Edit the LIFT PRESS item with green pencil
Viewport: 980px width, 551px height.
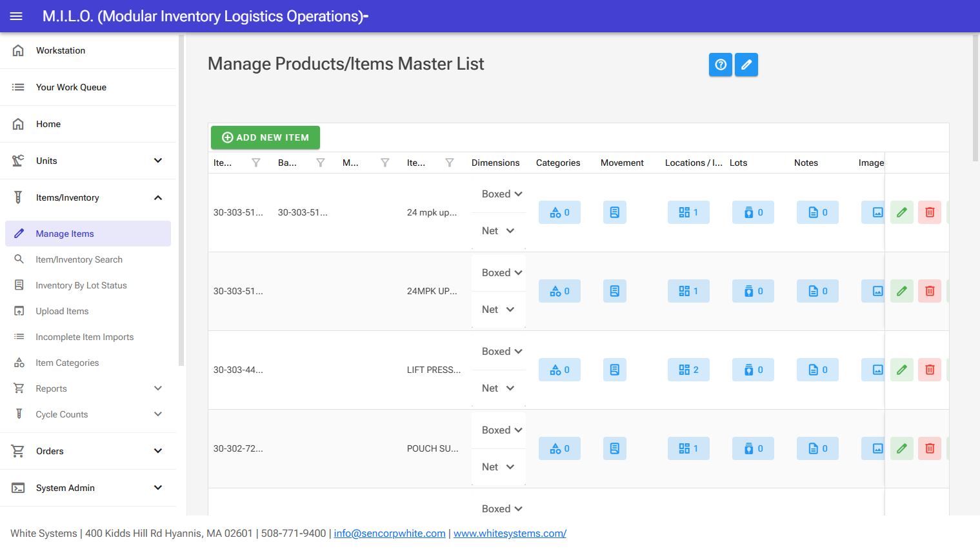click(x=901, y=370)
